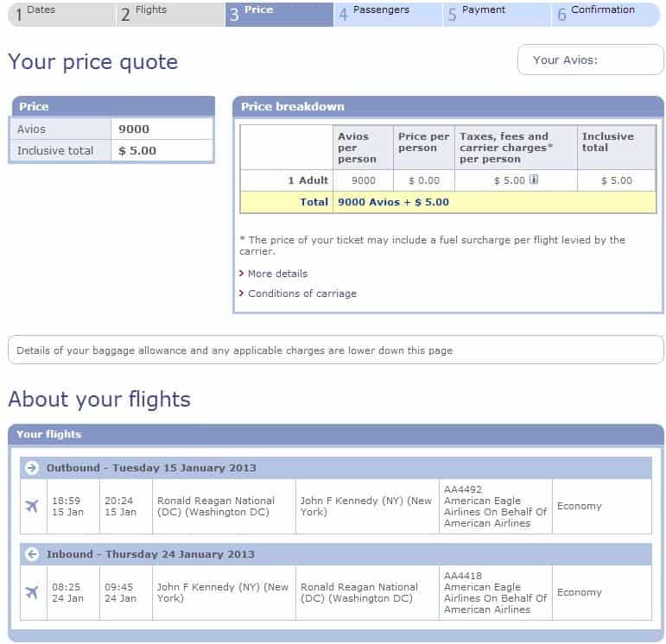This screenshot has height=644, width=666.
Task: Open Conditions of carriage link
Action: pos(302,294)
